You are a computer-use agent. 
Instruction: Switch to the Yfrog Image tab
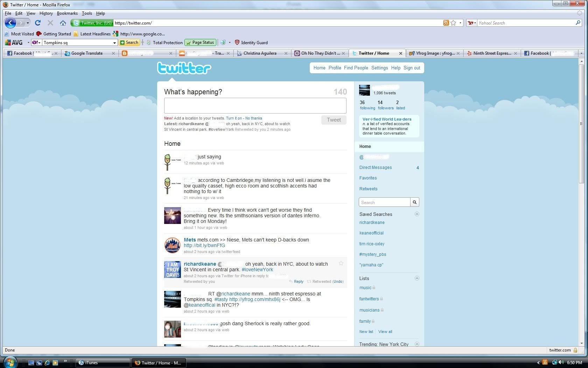(434, 53)
